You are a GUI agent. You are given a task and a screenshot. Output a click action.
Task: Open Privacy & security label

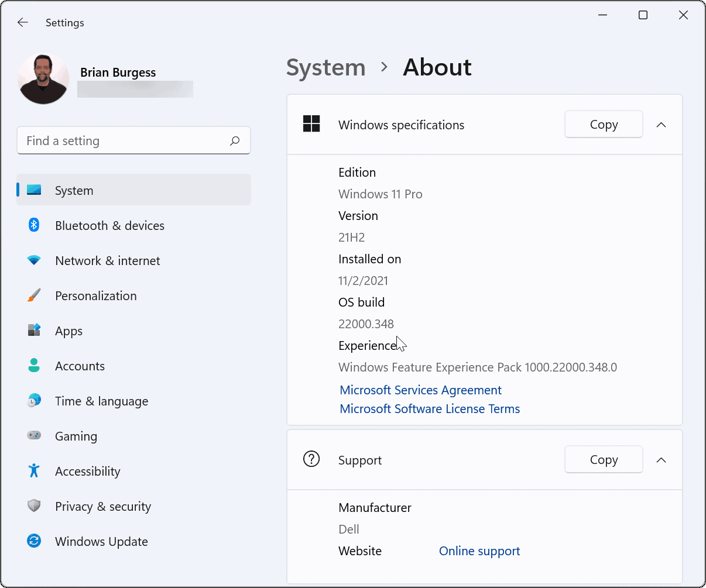(103, 507)
